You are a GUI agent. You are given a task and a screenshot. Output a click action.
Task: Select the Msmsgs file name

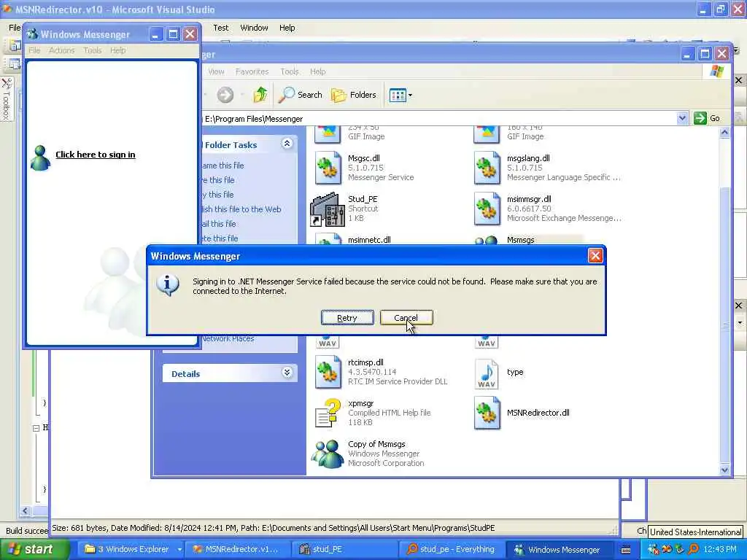pos(520,240)
